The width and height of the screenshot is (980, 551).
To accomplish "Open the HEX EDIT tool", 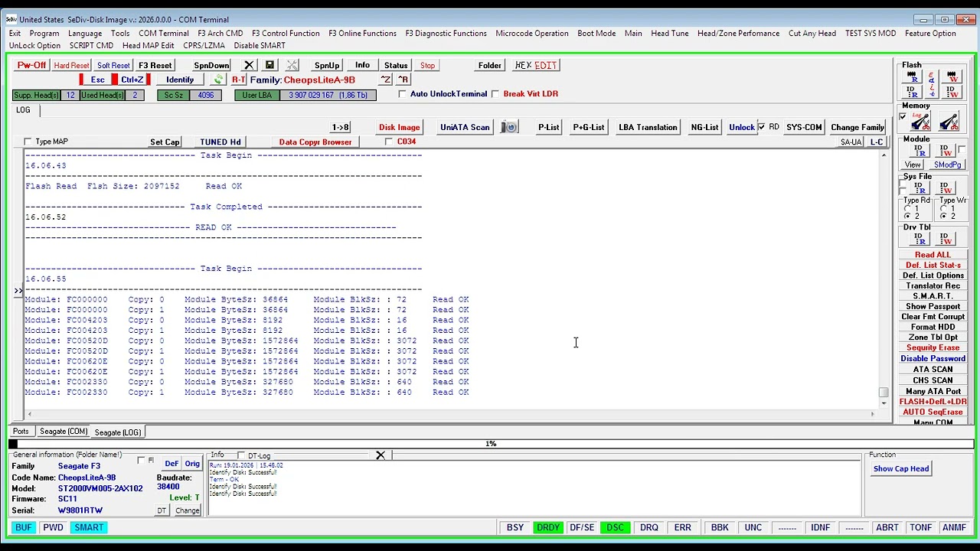I will (536, 65).
